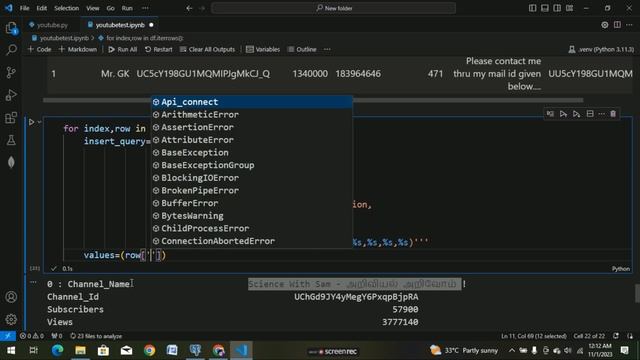Click the New folder command center search
The width and height of the screenshot is (640, 360).
tap(333, 8)
